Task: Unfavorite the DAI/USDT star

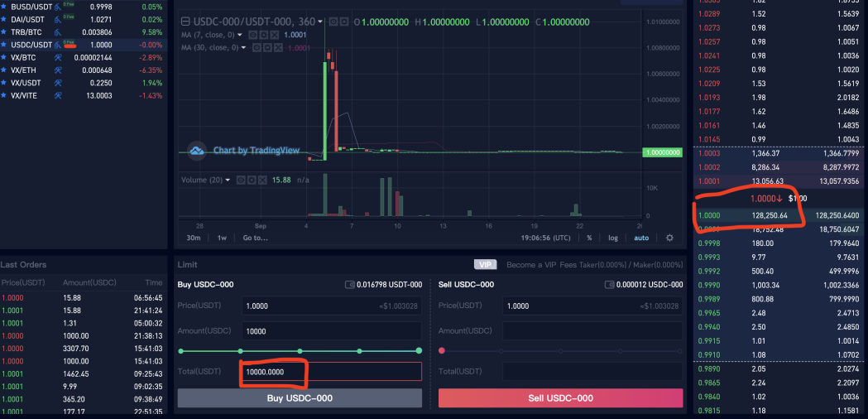Action: 4,19
